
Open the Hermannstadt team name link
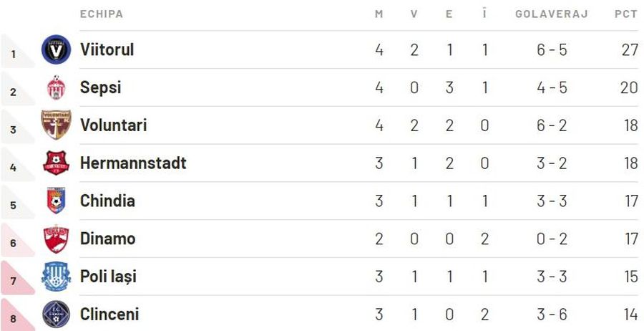point(133,163)
